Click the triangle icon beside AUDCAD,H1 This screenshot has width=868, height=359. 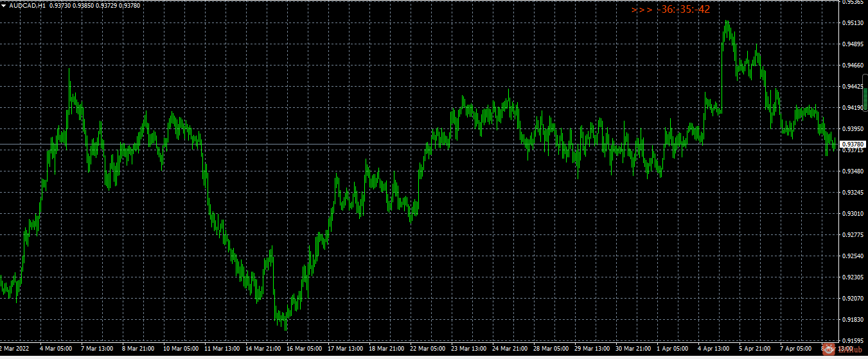tap(4, 5)
